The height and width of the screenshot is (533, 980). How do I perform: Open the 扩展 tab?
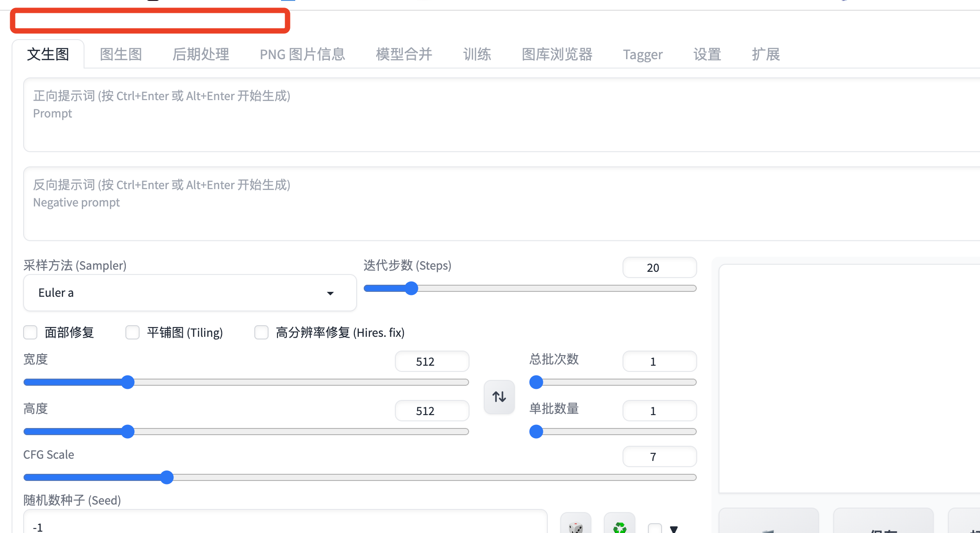click(766, 54)
